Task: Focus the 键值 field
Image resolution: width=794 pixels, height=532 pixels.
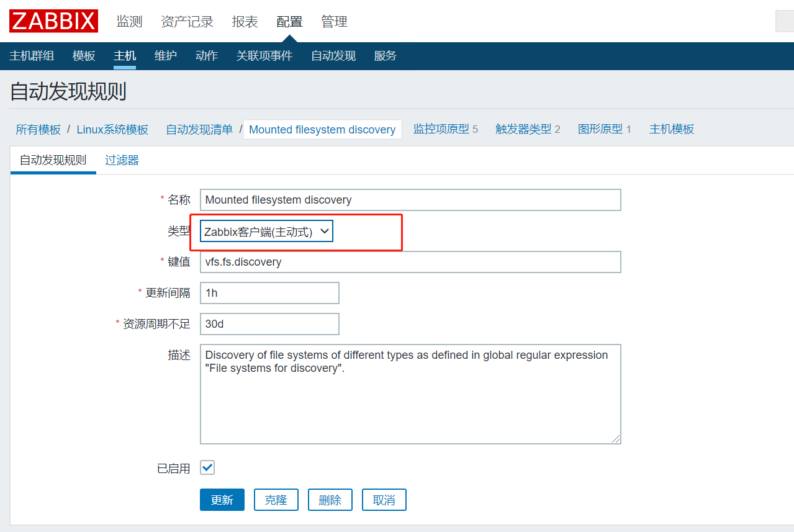Action: pos(410,262)
